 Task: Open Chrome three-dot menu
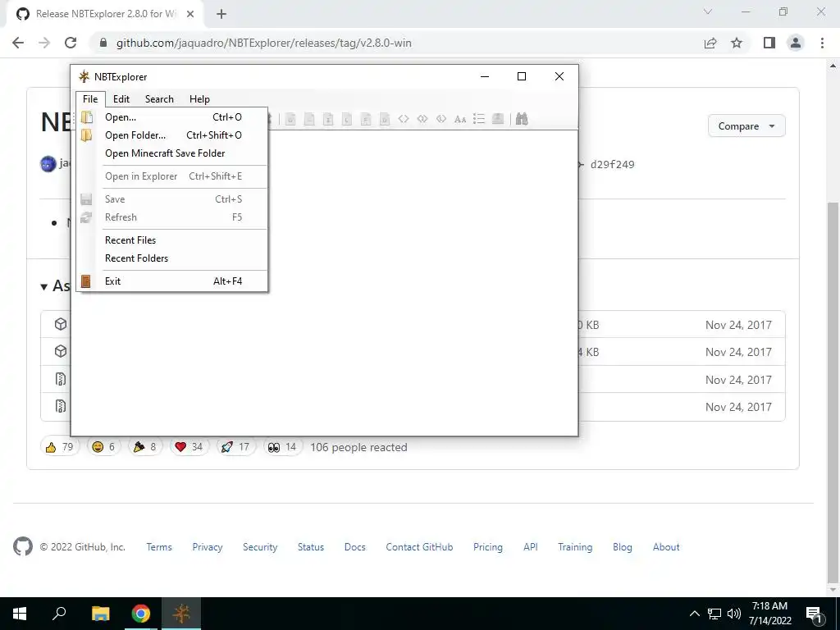tap(822, 43)
